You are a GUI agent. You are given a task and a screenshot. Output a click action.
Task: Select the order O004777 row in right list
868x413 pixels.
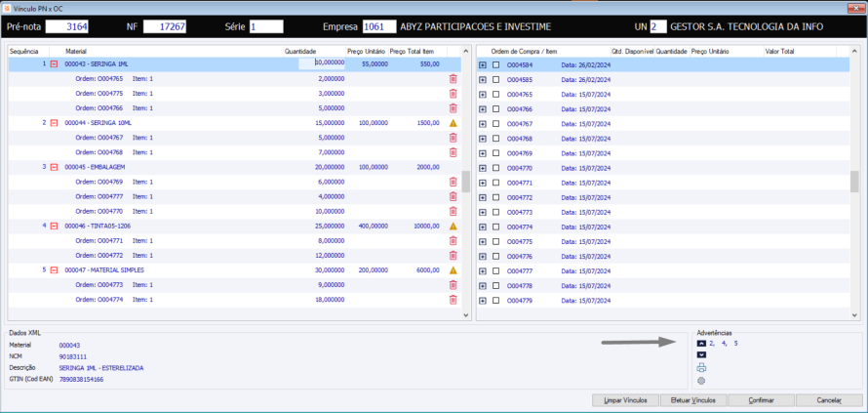(x=663, y=271)
